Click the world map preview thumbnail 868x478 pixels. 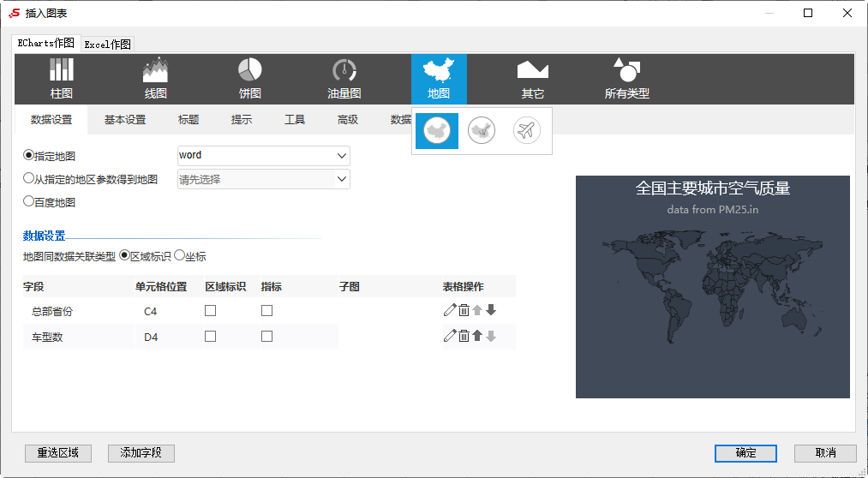click(712, 287)
